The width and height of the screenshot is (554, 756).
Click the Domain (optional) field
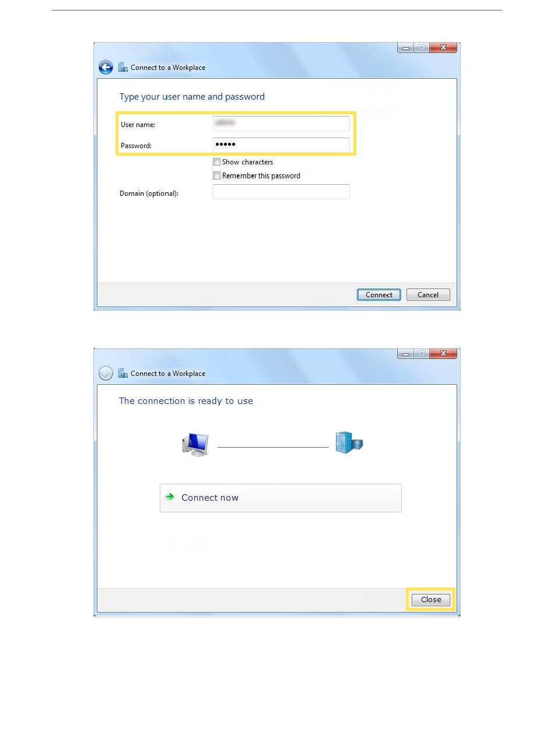pyautogui.click(x=281, y=192)
